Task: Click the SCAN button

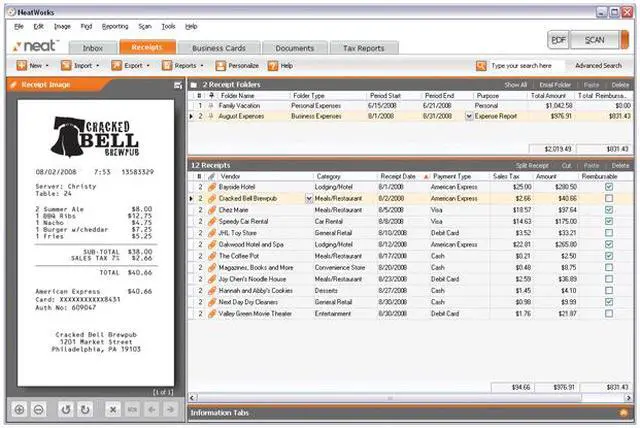Action: [594, 40]
